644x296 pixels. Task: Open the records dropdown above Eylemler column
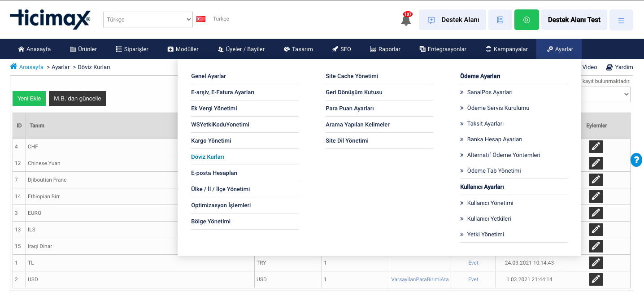click(605, 94)
